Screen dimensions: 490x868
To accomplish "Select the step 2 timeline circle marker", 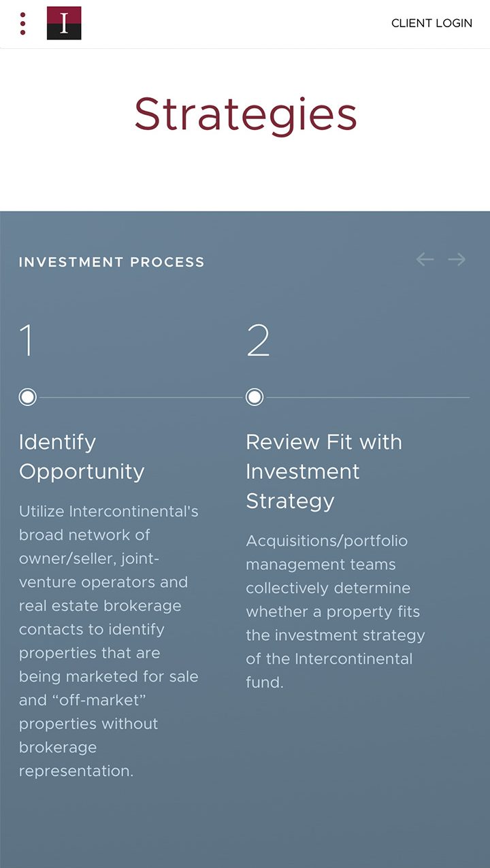I will pyautogui.click(x=255, y=397).
